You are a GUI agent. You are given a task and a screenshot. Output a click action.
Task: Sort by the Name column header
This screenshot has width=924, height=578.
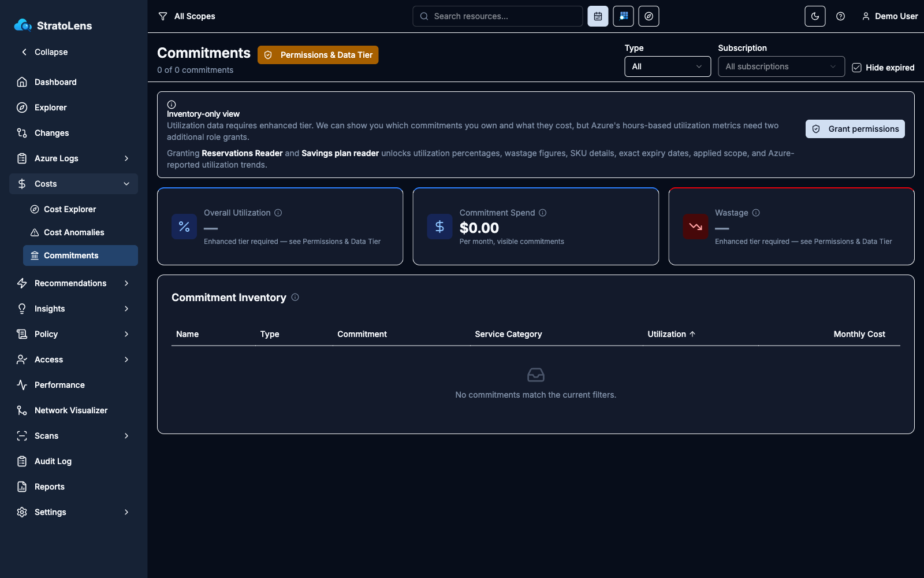tap(188, 334)
